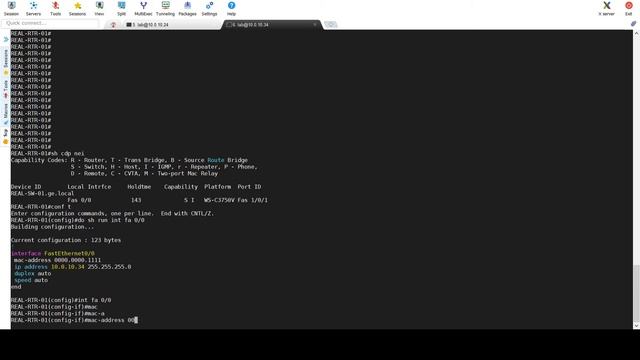The width and height of the screenshot is (640, 360).
Task: Click the paperclip attach icon
Action: pos(633,24)
